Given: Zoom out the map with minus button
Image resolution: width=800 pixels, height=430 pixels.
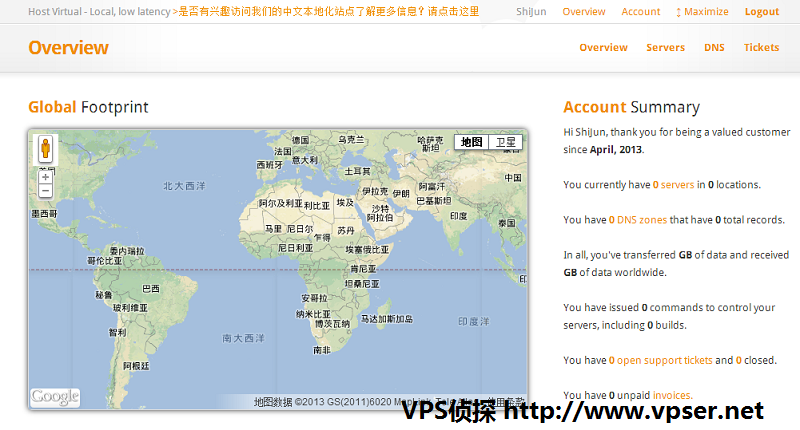Looking at the screenshot, I should (x=45, y=190).
